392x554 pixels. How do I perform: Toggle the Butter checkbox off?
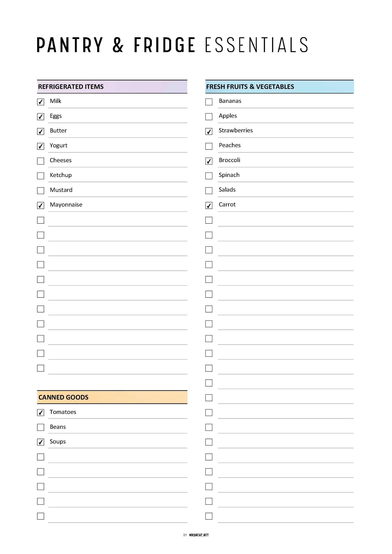click(40, 131)
